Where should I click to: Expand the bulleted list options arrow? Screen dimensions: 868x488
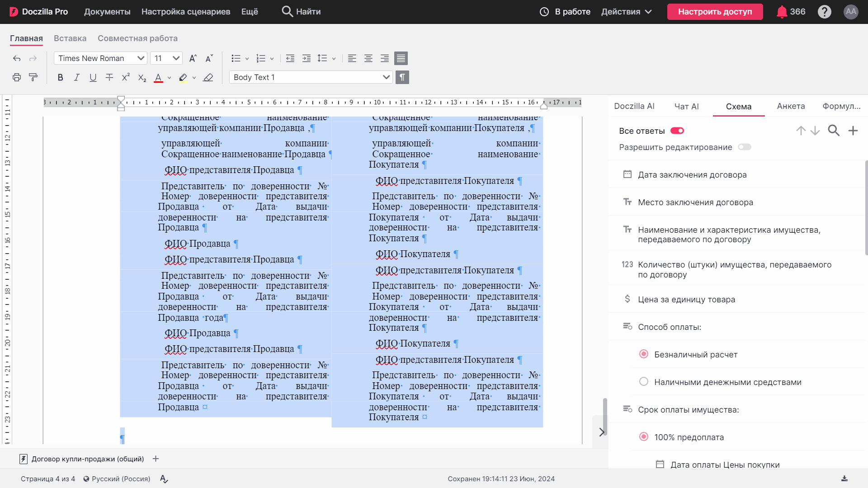pyautogui.click(x=247, y=59)
